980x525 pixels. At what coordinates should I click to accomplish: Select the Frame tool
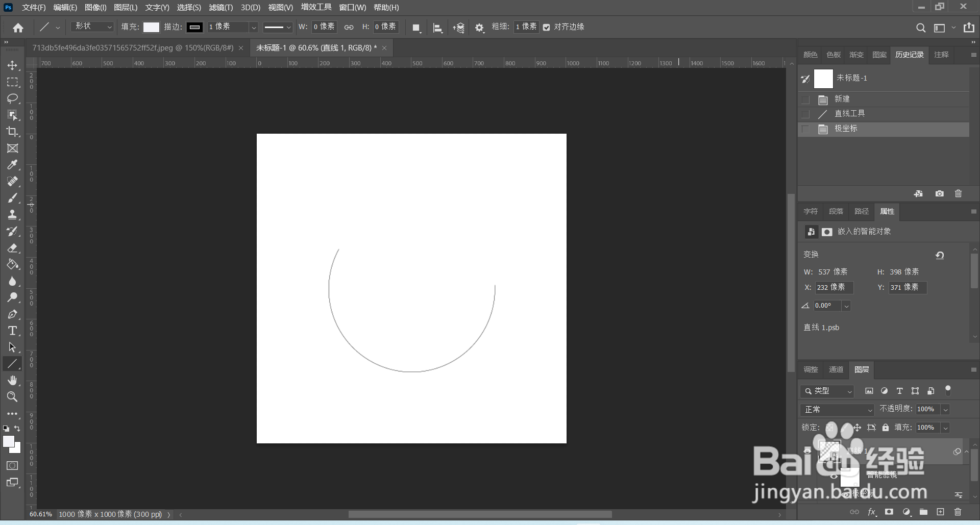pos(12,148)
